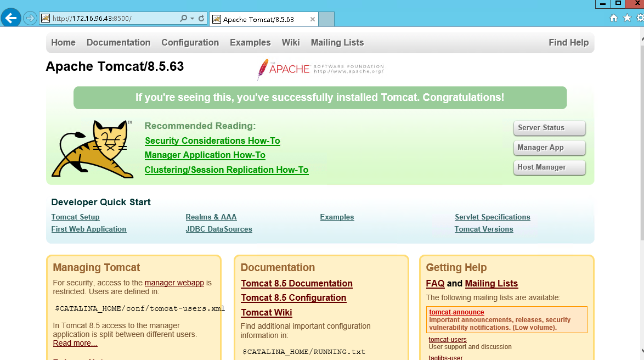This screenshot has height=360, width=644.
Task: Click the $CATALINA_HOME/conf/tomcat-users.xml path text
Action: point(140,308)
